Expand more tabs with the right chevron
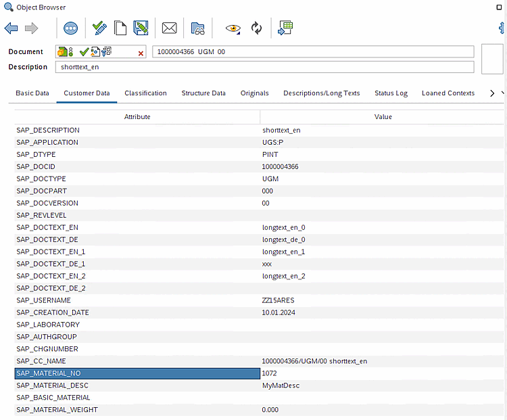This screenshot has height=420, width=507. coord(492,93)
